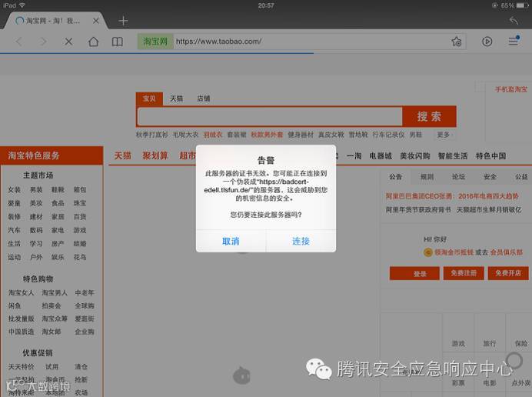Open a new tab with the plus icon

point(123,21)
